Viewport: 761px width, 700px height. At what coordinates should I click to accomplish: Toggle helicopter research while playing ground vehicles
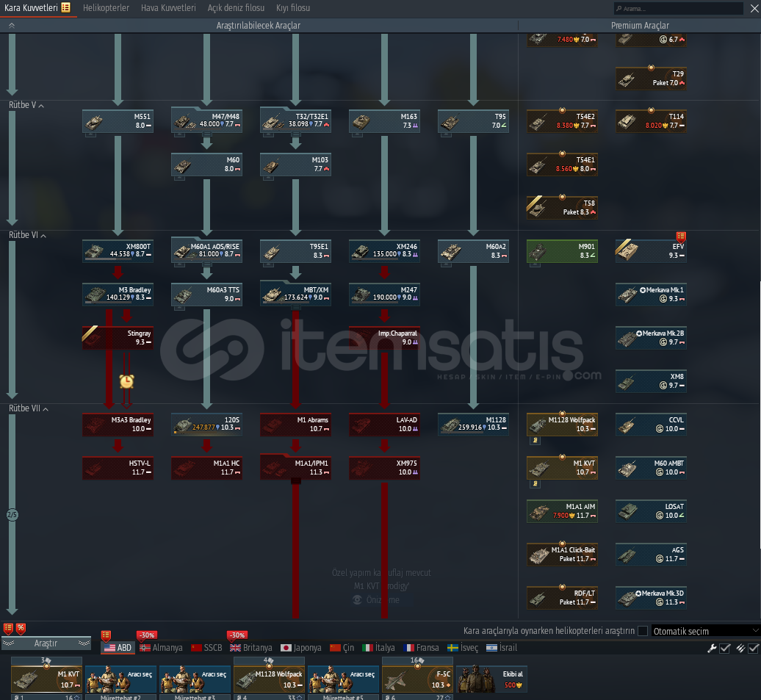[x=643, y=631]
